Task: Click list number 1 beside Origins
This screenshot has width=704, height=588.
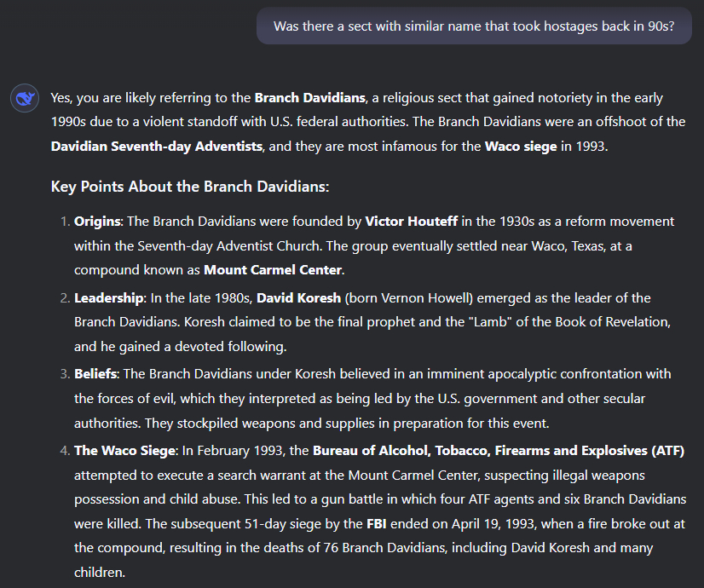Action: 65,222
